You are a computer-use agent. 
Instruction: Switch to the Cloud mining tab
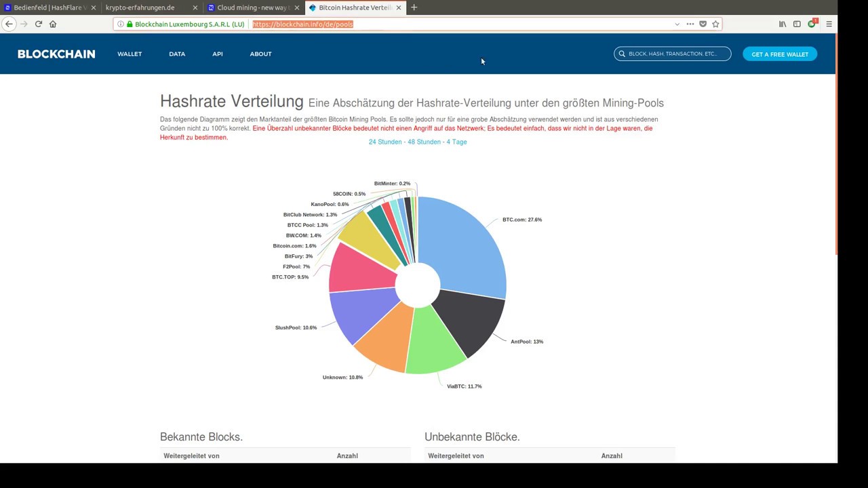(x=252, y=7)
